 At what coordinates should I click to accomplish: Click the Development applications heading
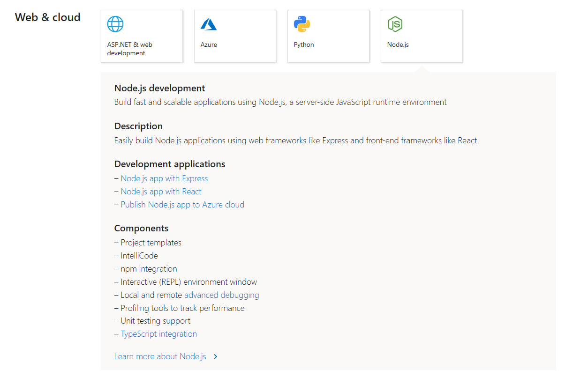pyautogui.click(x=170, y=164)
